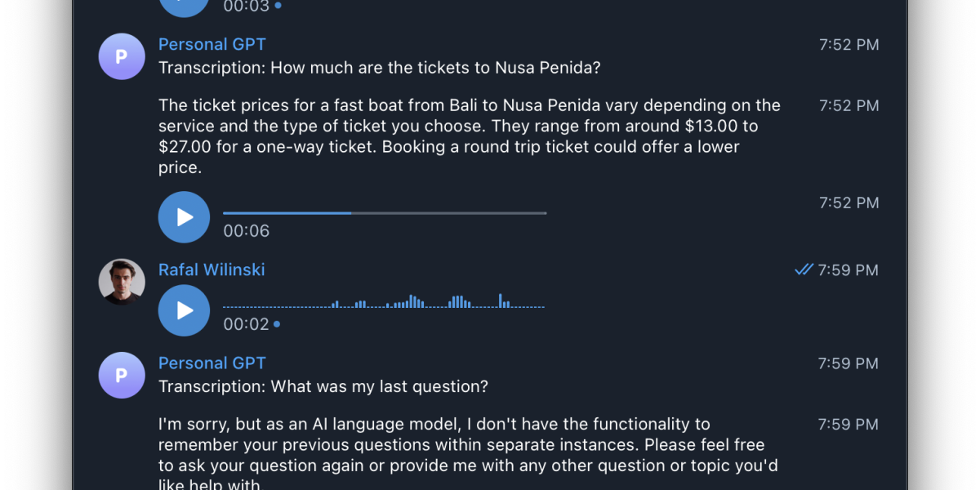Open Personal GPT name above last question transcription

coord(212,363)
